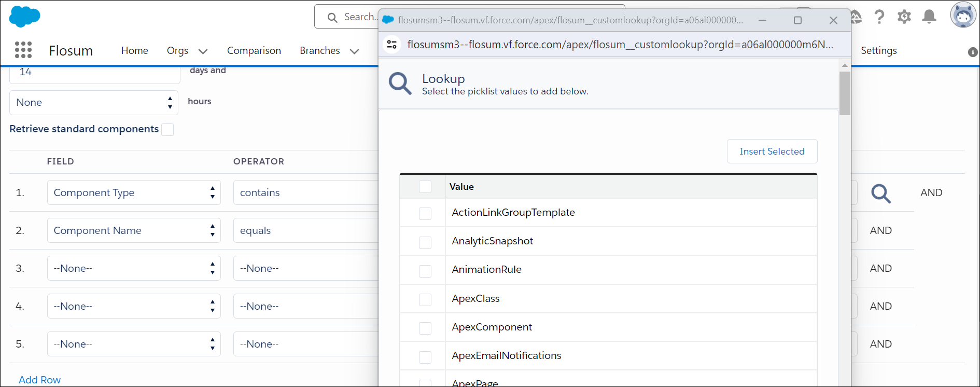Viewport: 980px width, 387px height.
Task: Click the Salesforce cloud logo
Action: point(24,17)
